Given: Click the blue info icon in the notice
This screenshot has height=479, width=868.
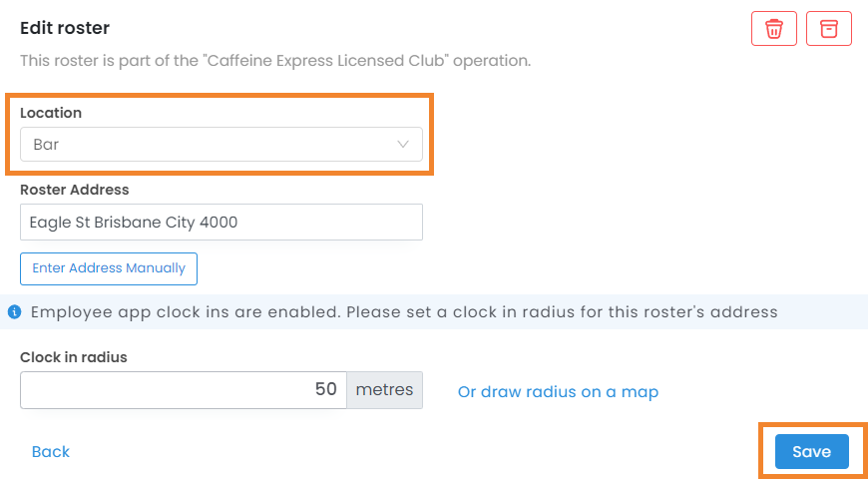Looking at the screenshot, I should pos(14,312).
